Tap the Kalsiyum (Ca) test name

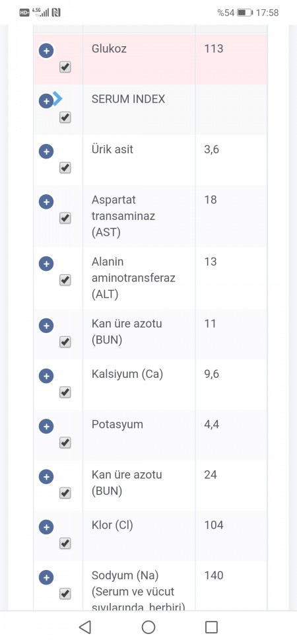[x=127, y=374]
